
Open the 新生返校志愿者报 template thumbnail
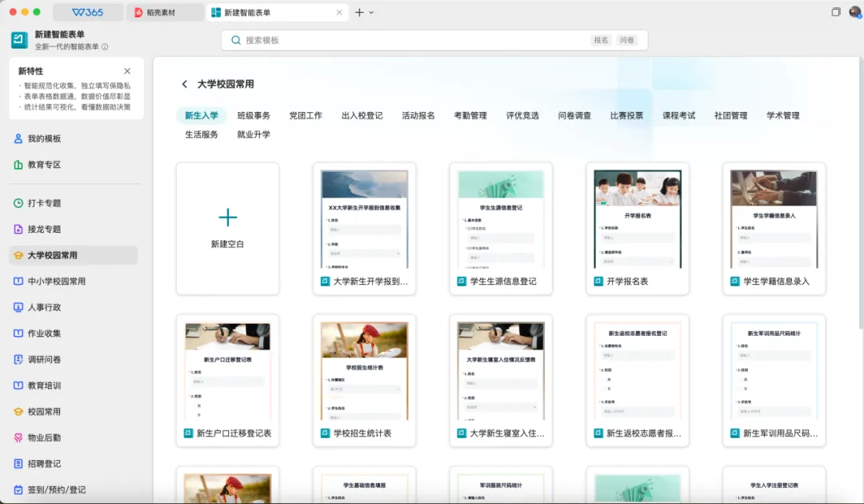[x=638, y=371]
